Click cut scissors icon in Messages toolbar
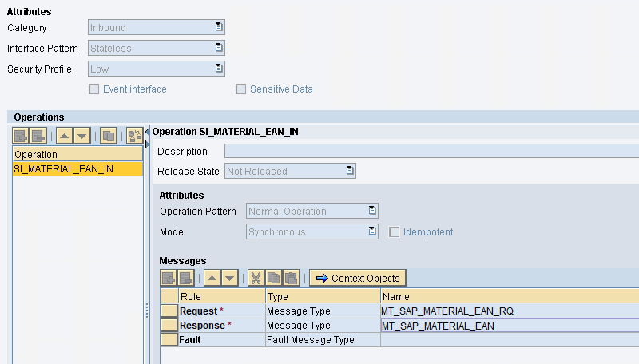 pyautogui.click(x=256, y=278)
